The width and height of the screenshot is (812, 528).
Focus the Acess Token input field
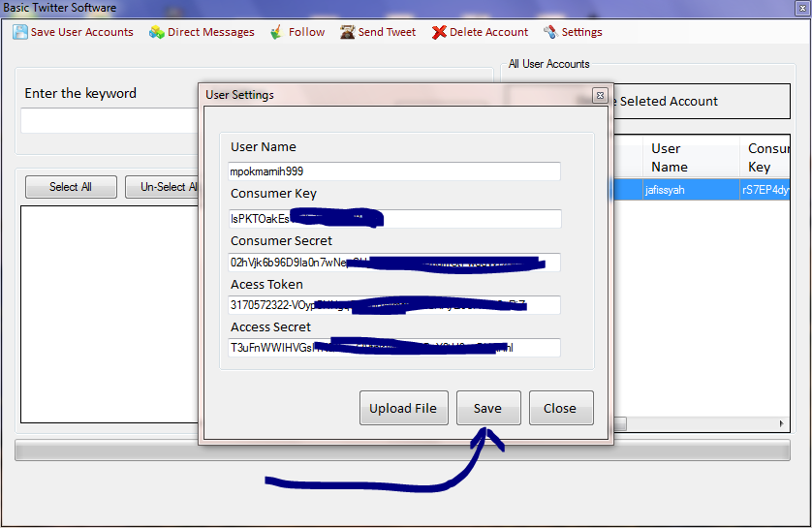coord(394,305)
